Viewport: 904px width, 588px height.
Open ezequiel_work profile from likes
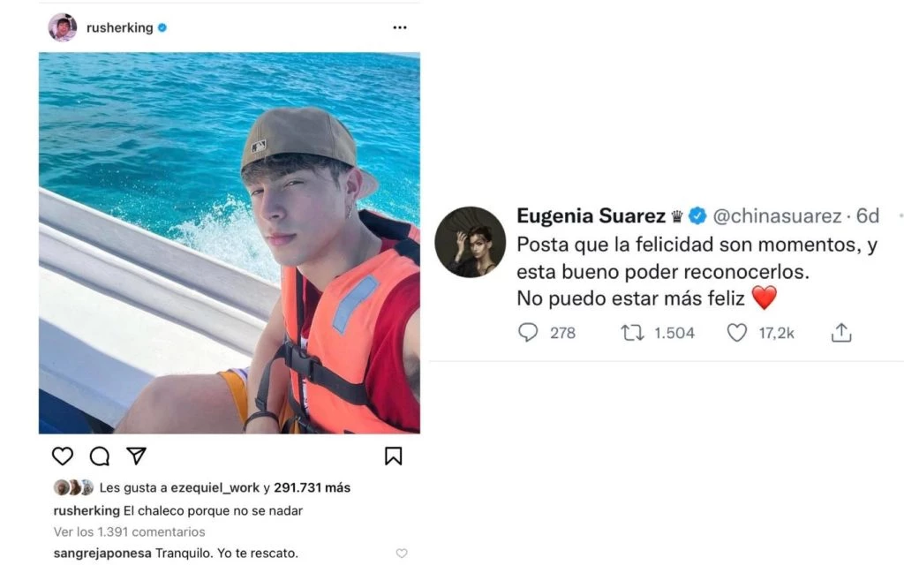(215, 487)
